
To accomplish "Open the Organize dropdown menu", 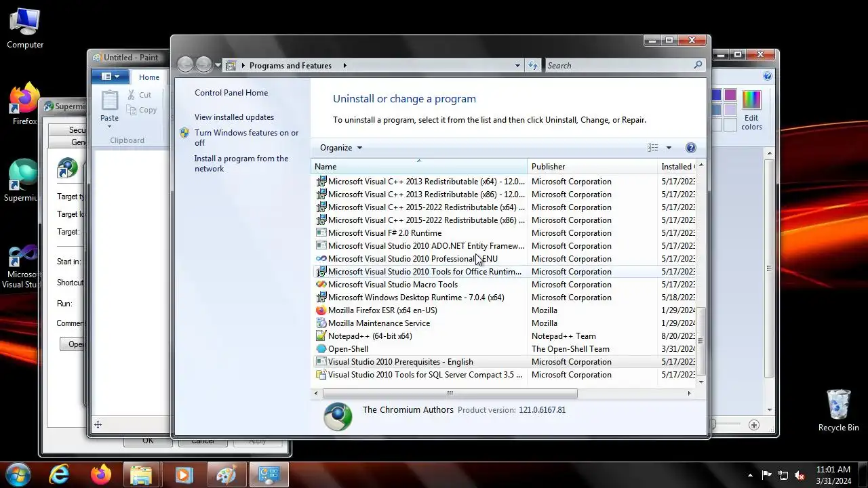I will pos(341,148).
